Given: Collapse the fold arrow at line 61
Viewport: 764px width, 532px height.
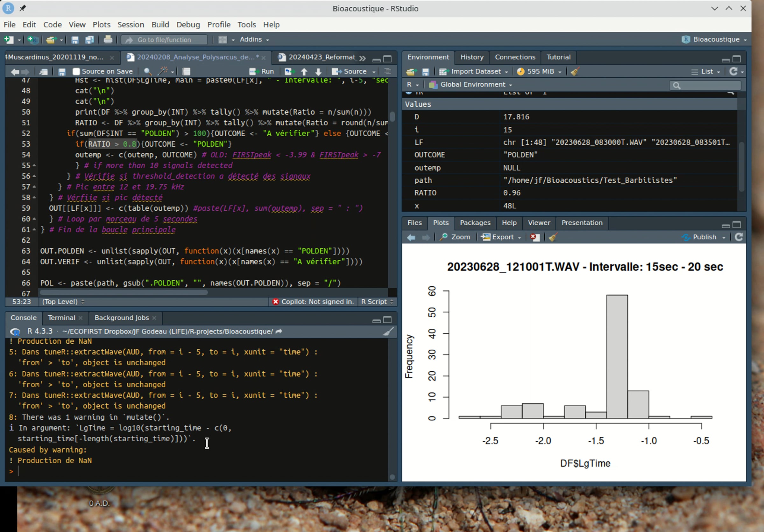Looking at the screenshot, I should coord(34,229).
